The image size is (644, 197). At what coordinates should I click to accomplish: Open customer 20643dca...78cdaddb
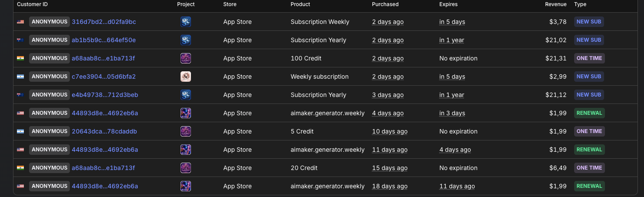[x=104, y=131]
